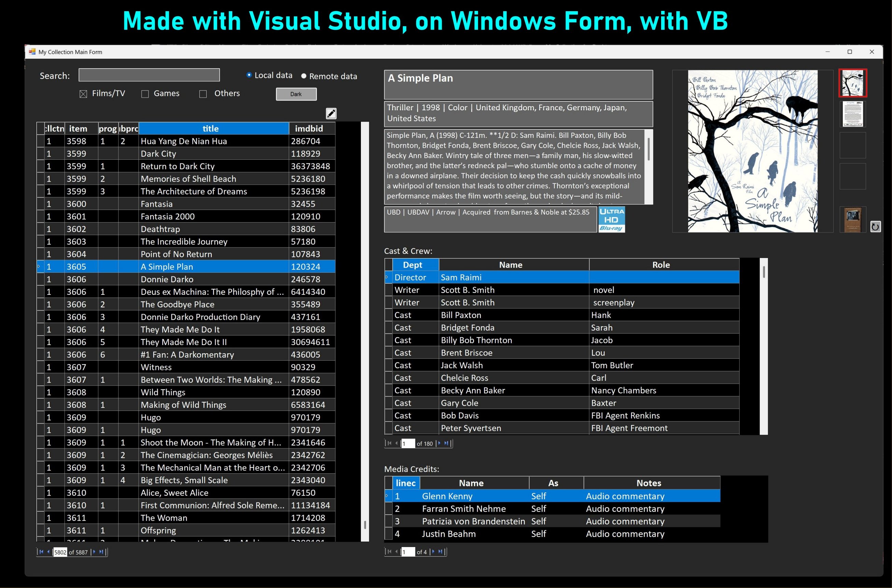Viewport: 892px width, 588px height.
Task: Jump to last record in the collection navigator
Action: pyautogui.click(x=101, y=551)
